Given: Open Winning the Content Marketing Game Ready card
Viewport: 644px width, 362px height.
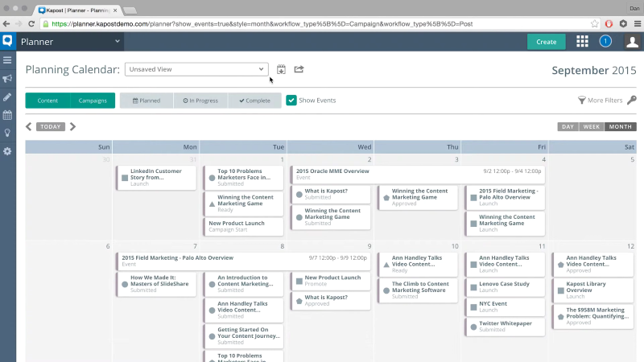Looking at the screenshot, I should pos(243,204).
